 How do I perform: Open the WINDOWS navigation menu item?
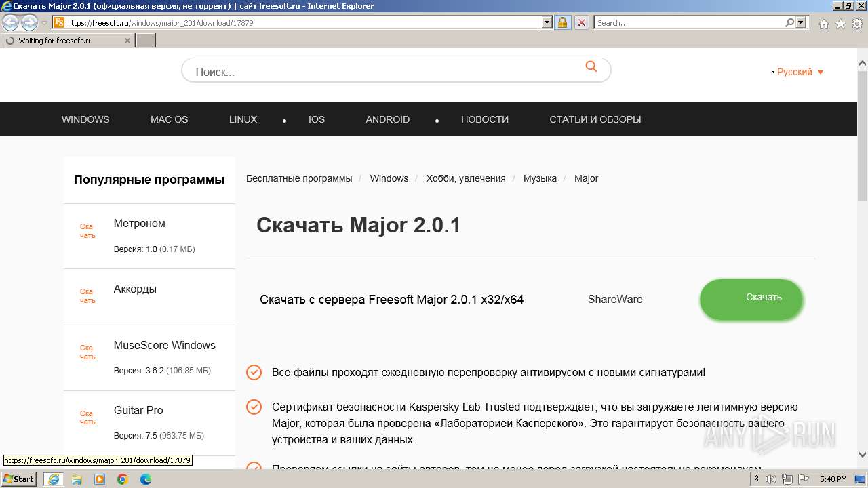(85, 119)
